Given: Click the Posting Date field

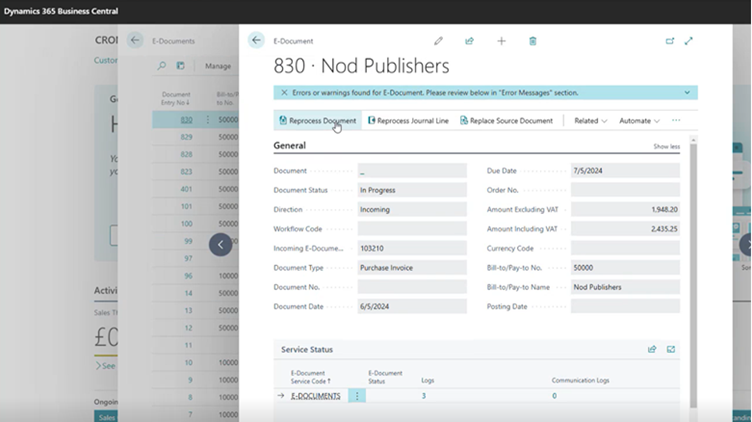Looking at the screenshot, I should click(625, 306).
